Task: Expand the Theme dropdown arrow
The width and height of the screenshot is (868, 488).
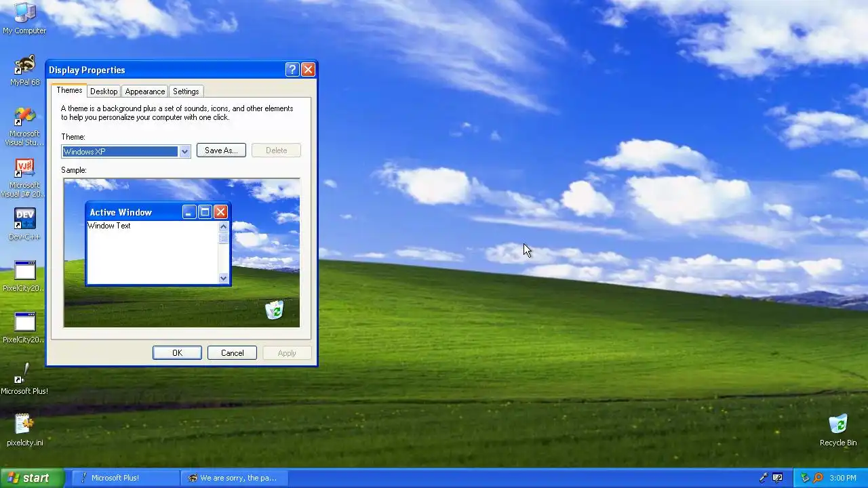Action: 184,152
